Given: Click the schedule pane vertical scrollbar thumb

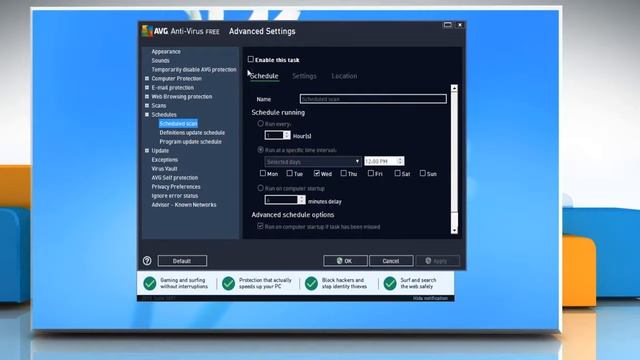Looking at the screenshot, I should coord(454,152).
